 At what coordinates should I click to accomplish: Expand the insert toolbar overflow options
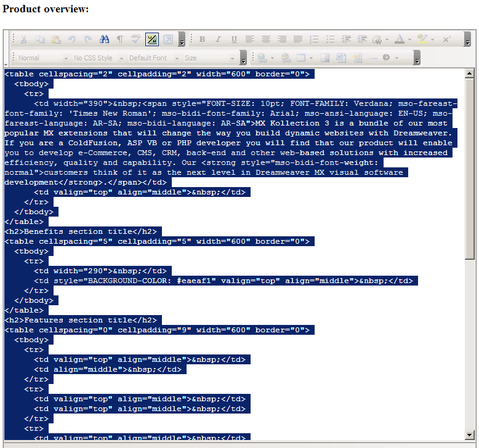pos(417,57)
